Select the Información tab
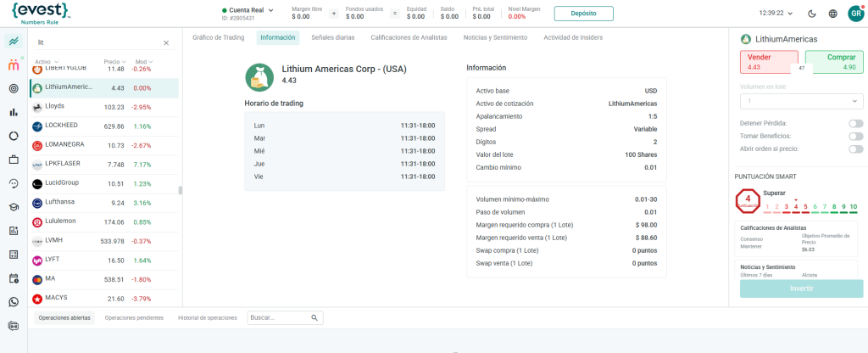The width and height of the screenshot is (868, 353). pyautogui.click(x=278, y=37)
